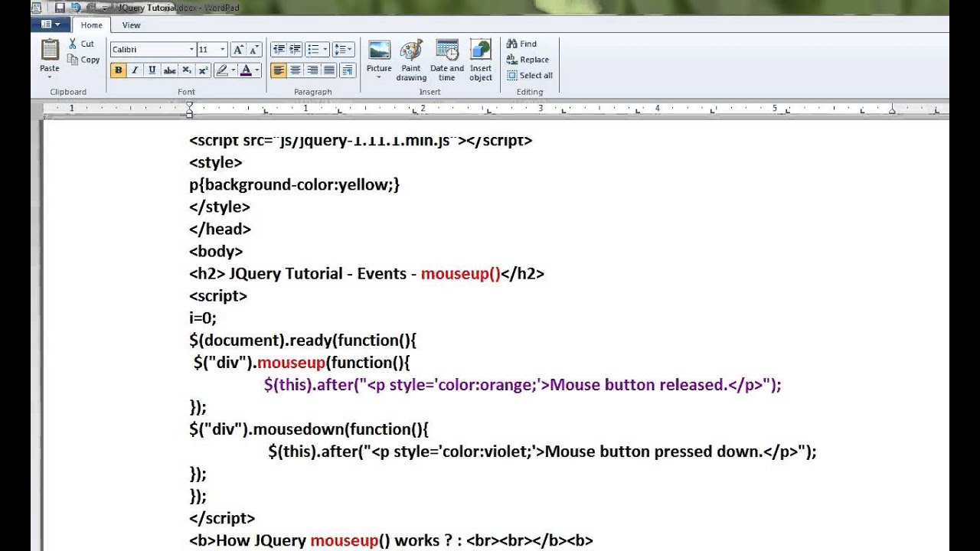
Task: Toggle Strikethrough formatting
Action: point(169,70)
